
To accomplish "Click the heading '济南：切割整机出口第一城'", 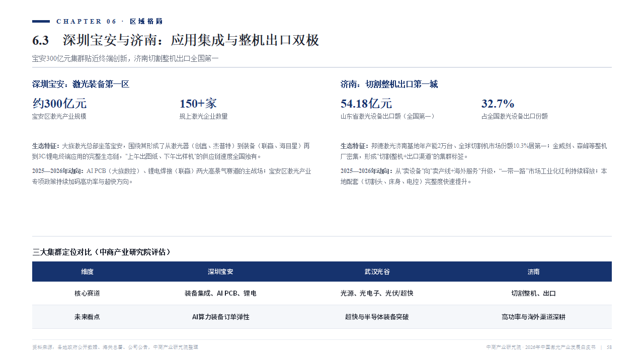I will click(389, 84).
